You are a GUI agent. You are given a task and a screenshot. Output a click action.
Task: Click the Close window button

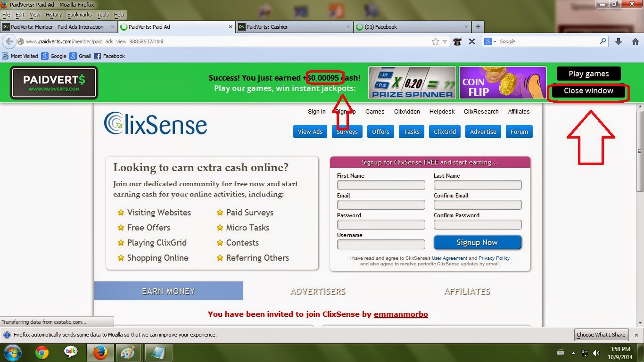588,90
